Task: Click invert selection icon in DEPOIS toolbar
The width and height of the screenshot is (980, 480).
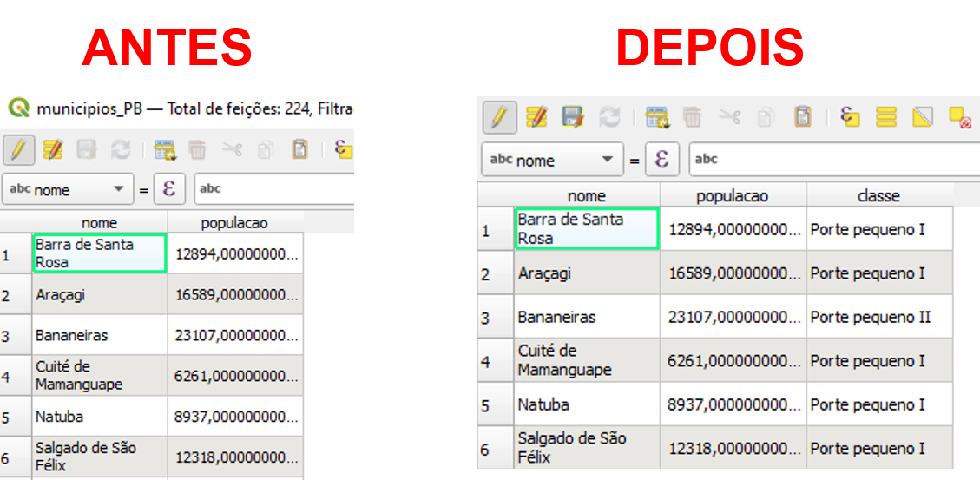Action: click(922, 118)
